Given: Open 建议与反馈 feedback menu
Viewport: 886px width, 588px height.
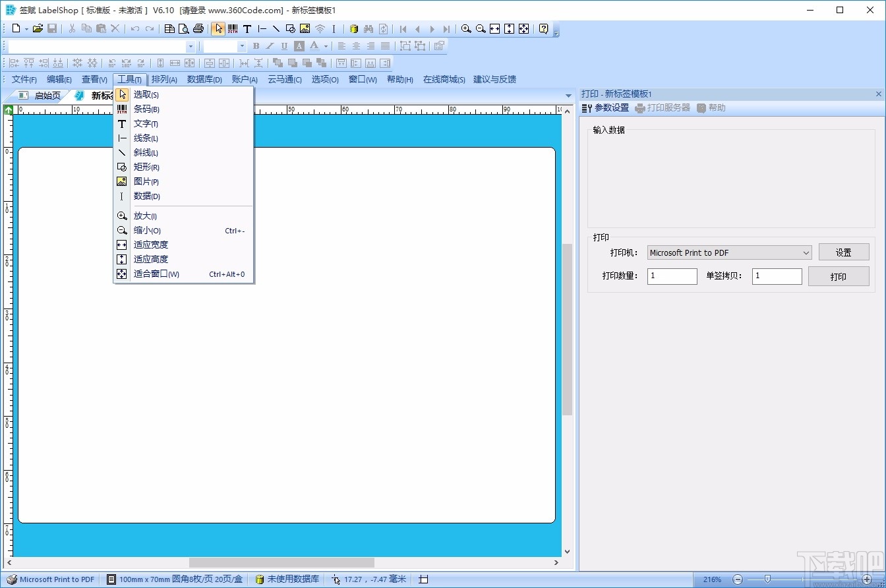Looking at the screenshot, I should (495, 80).
